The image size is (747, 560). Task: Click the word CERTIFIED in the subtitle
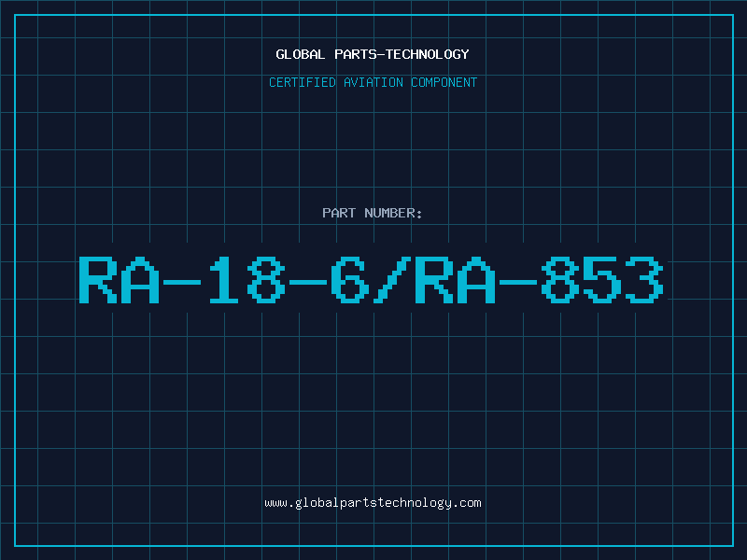click(303, 82)
